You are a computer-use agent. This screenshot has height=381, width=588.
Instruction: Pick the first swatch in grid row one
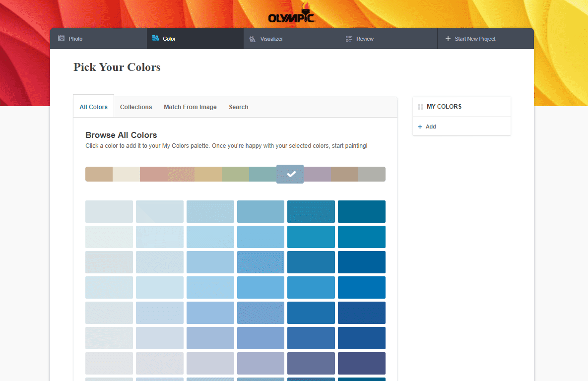[109, 211]
